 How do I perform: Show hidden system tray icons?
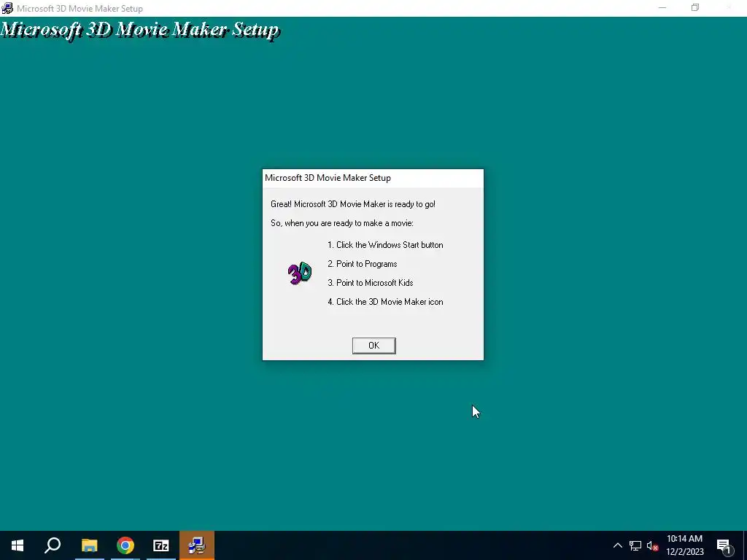point(617,545)
